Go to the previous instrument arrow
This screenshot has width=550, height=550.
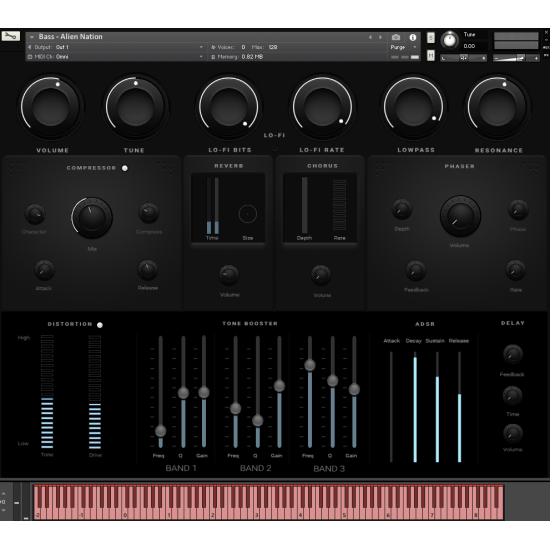[370, 37]
